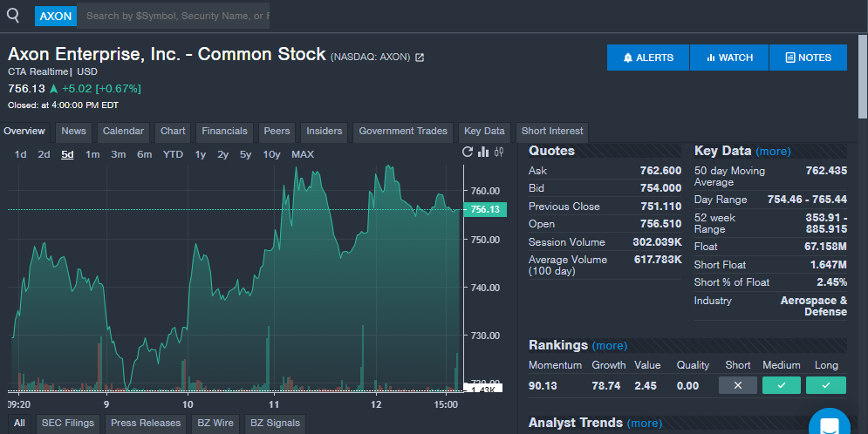The image size is (868, 434).
Task: Open the chat bubble widget
Action: 830,424
